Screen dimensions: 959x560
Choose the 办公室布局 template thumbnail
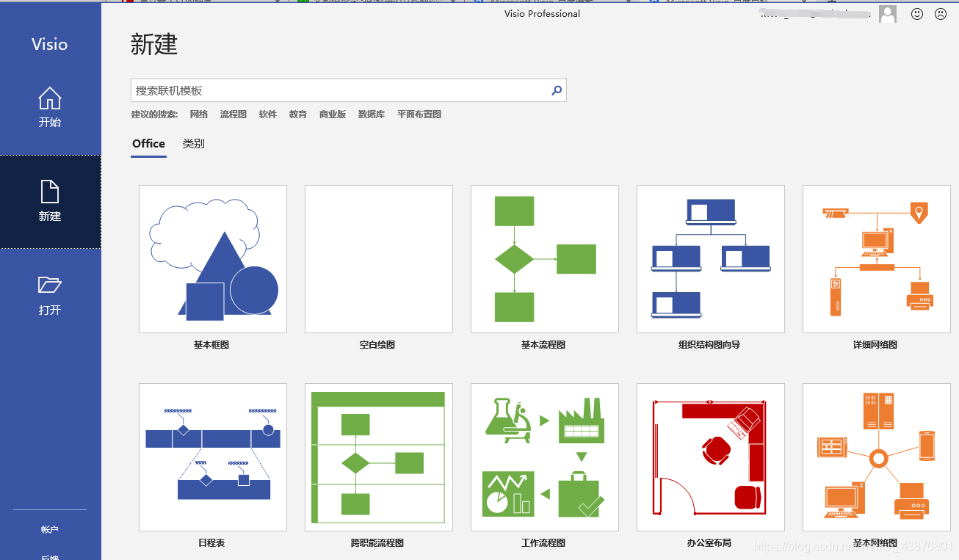(711, 457)
